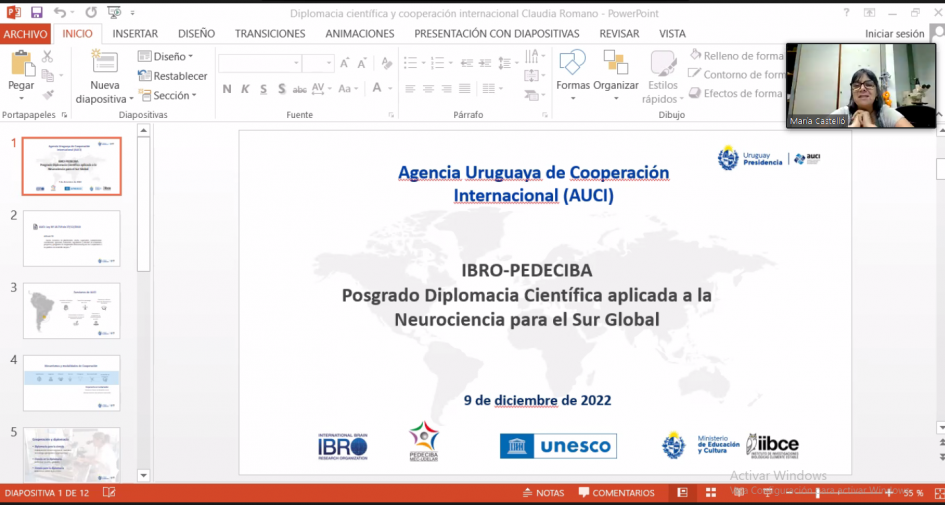Start presentation from beginning icon
Image resolution: width=945 pixels, height=505 pixels.
coord(113,12)
